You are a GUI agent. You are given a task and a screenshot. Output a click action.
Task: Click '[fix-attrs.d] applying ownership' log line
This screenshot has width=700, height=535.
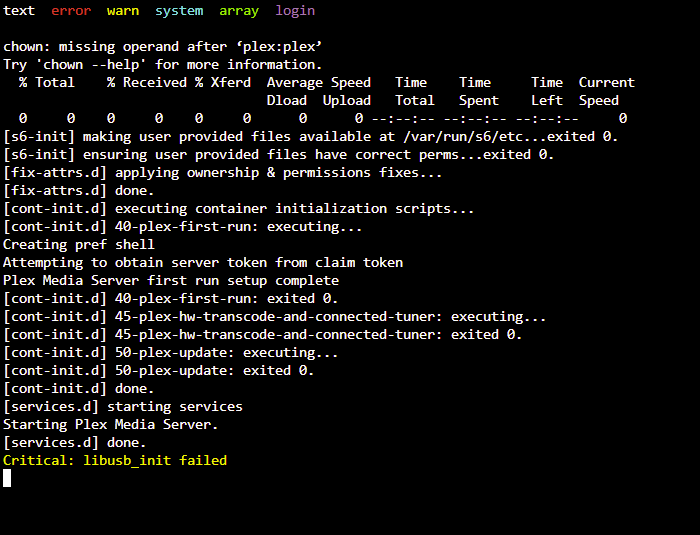(x=223, y=172)
